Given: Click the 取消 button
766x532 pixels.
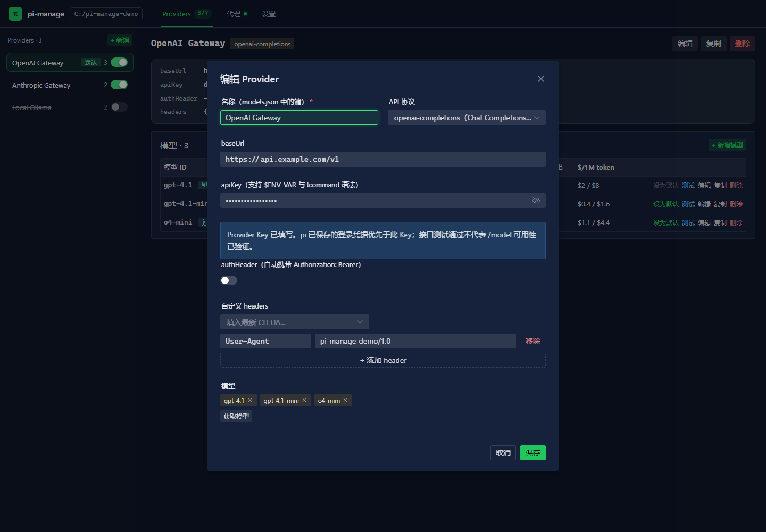Looking at the screenshot, I should pos(503,453).
